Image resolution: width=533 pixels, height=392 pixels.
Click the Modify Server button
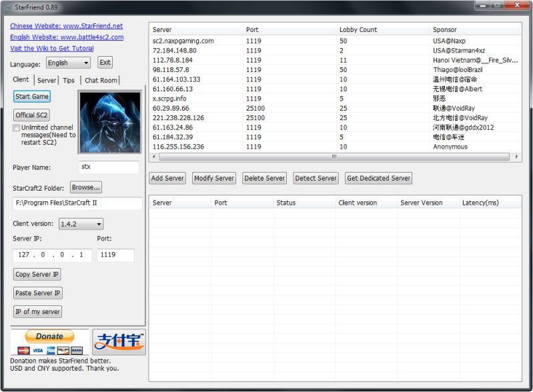[214, 178]
